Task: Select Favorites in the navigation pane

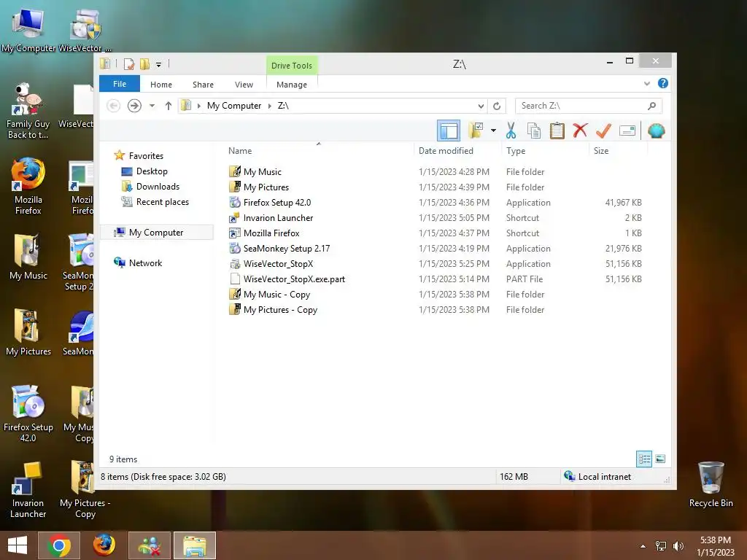Action: tap(146, 156)
